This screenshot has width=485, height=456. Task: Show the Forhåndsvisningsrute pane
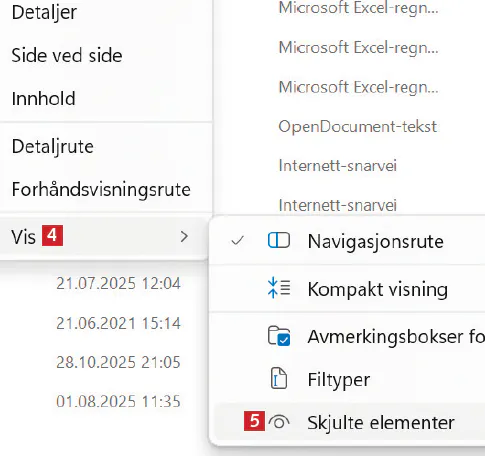[x=101, y=190]
